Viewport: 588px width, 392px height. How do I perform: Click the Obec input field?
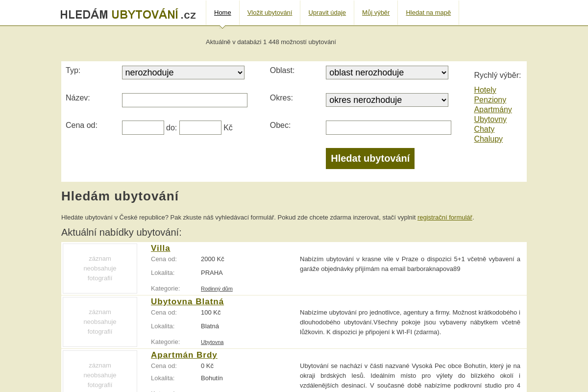(388, 127)
